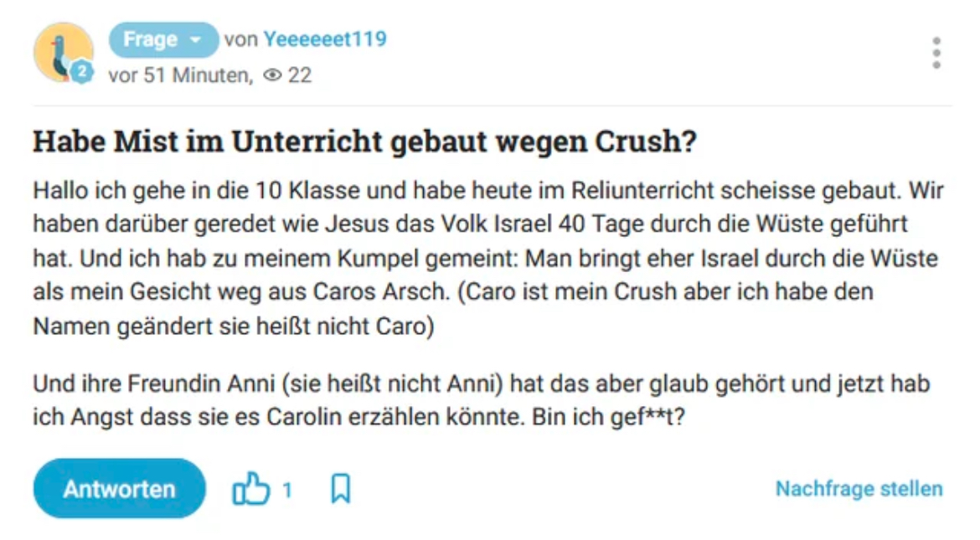The height and width of the screenshot is (540, 980).
Task: Like the question with thumbs-up icon
Action: pyautogui.click(x=250, y=489)
